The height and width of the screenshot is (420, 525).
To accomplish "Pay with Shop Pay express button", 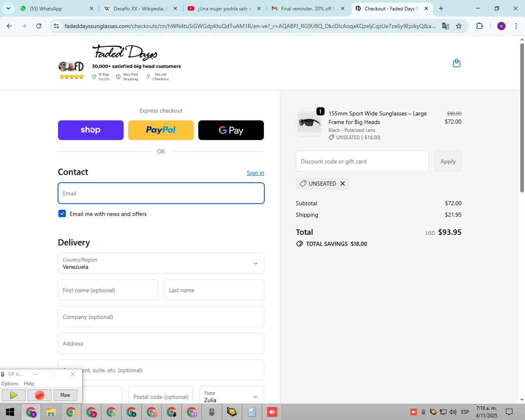I will [91, 130].
